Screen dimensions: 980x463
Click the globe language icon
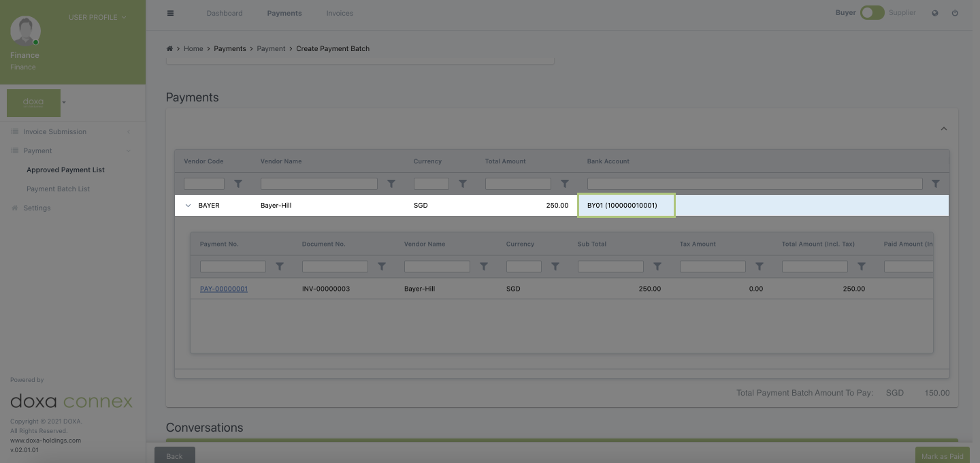[x=935, y=13]
